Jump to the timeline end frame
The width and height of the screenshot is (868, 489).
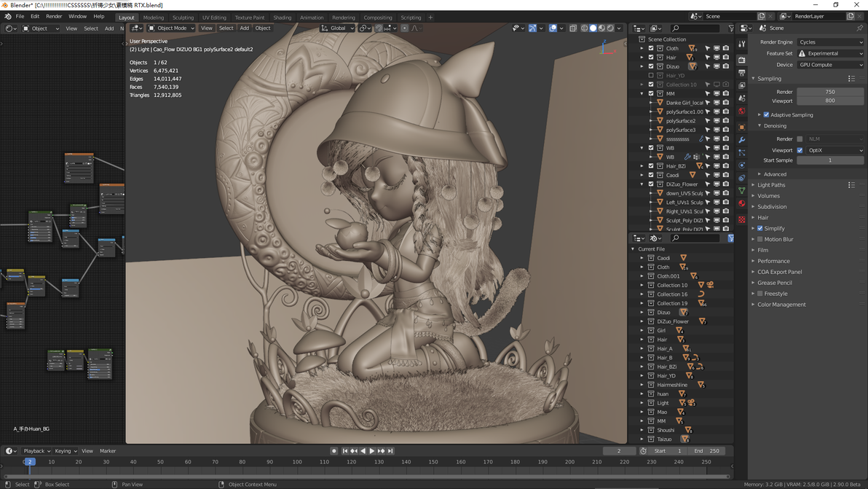click(x=390, y=451)
